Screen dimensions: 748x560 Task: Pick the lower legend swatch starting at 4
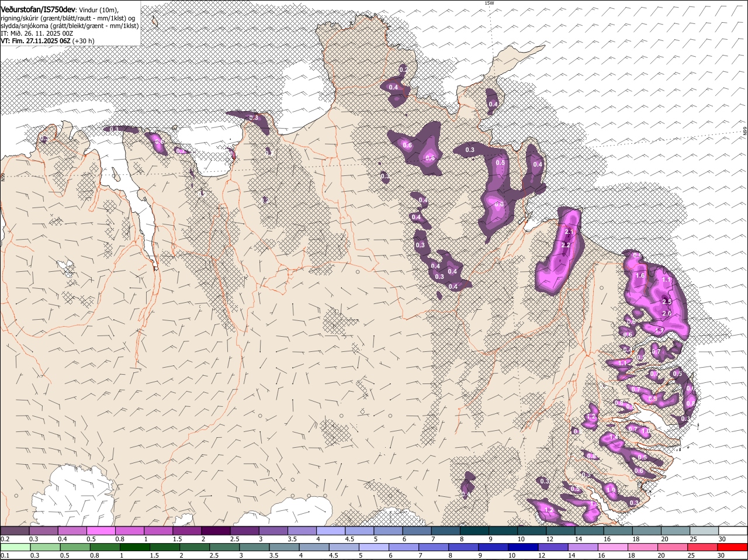314,548
